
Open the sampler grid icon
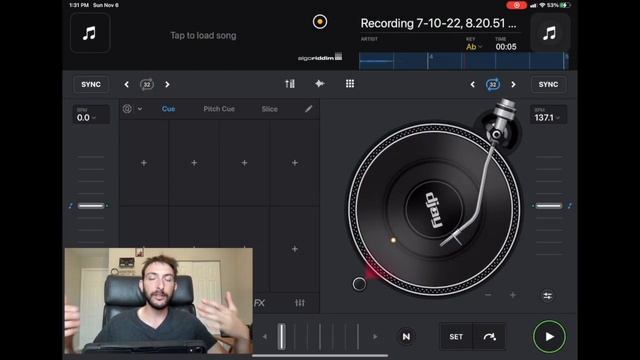click(x=350, y=84)
